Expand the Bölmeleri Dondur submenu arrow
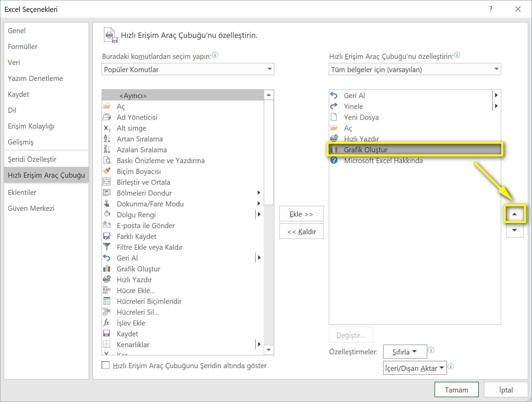 point(259,193)
